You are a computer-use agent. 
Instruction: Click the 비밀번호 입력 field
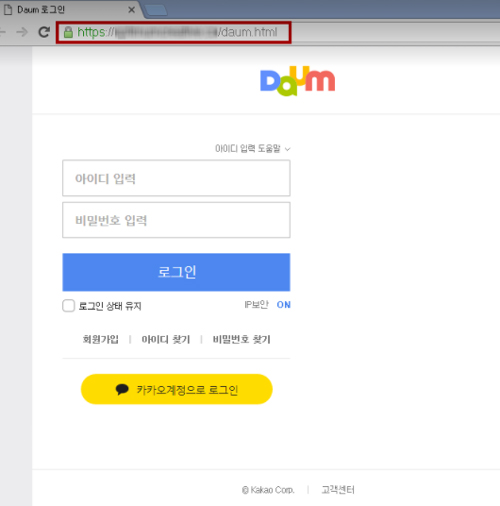[176, 220]
